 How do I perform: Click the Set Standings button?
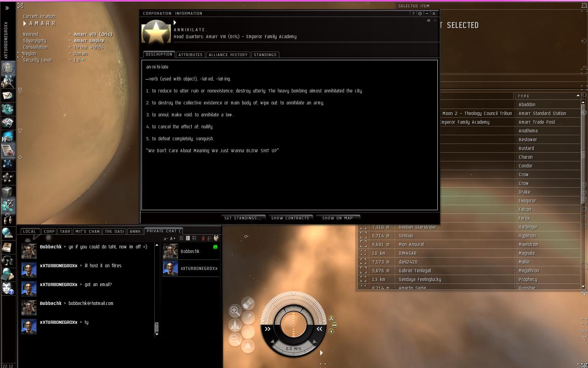coord(243,218)
